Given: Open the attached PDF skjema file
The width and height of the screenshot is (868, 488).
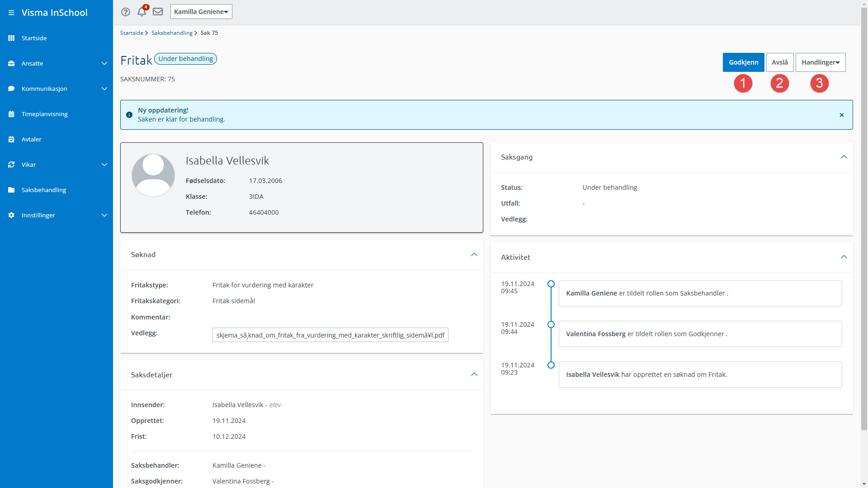Looking at the screenshot, I should coord(330,335).
